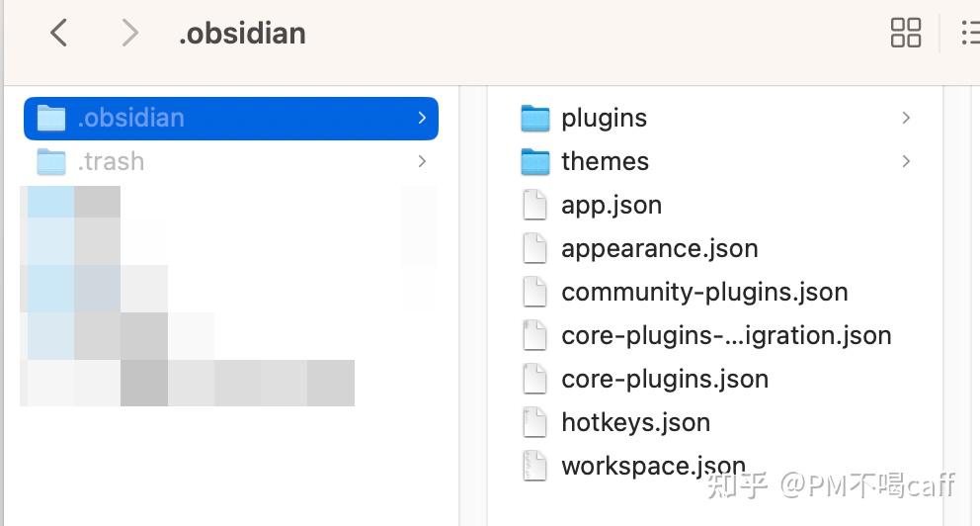Go back to previous folder

point(59,34)
